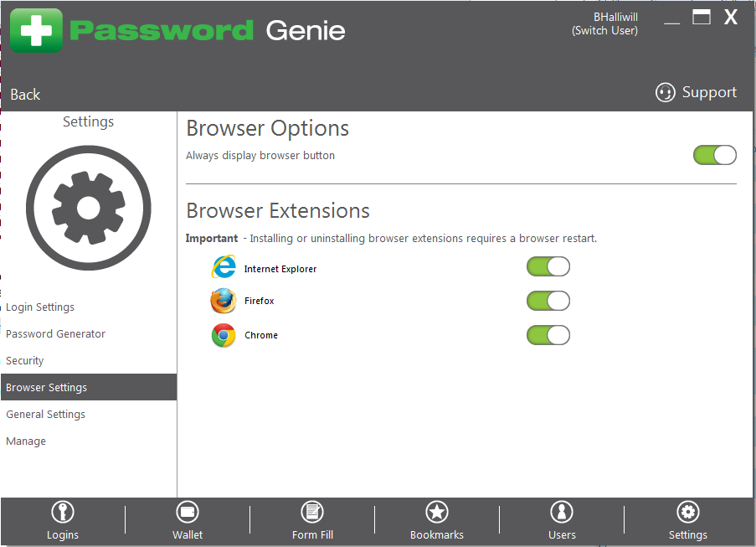Screen dimensions: 756x547
Task: Select Manage in the settings sidebar
Action: click(x=89, y=441)
